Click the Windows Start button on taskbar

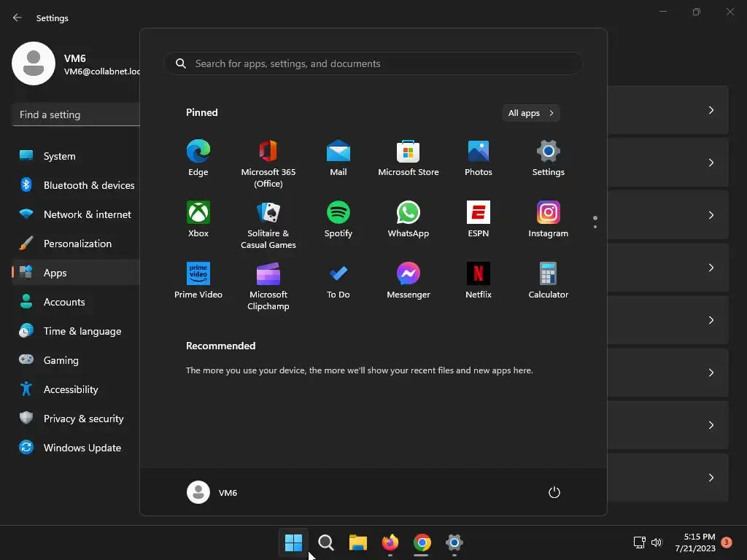293,542
